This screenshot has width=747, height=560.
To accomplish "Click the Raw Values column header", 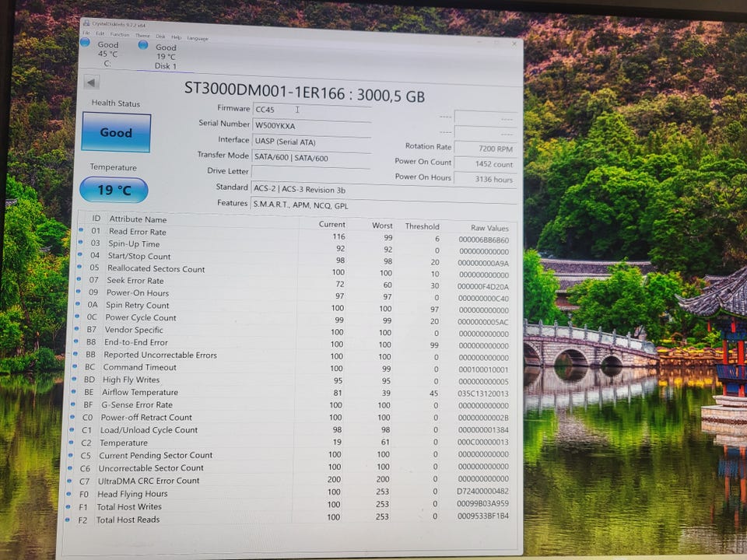I will (x=489, y=228).
